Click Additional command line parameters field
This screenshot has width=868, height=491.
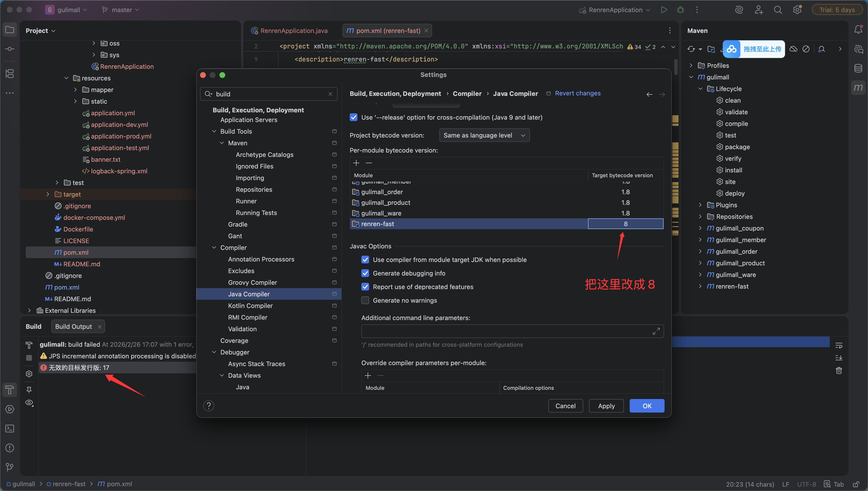pos(512,331)
